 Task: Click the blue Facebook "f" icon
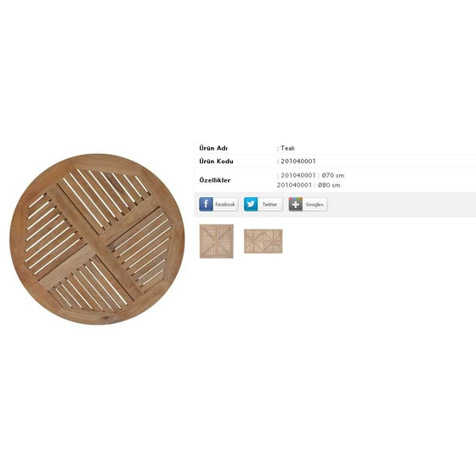206,204
